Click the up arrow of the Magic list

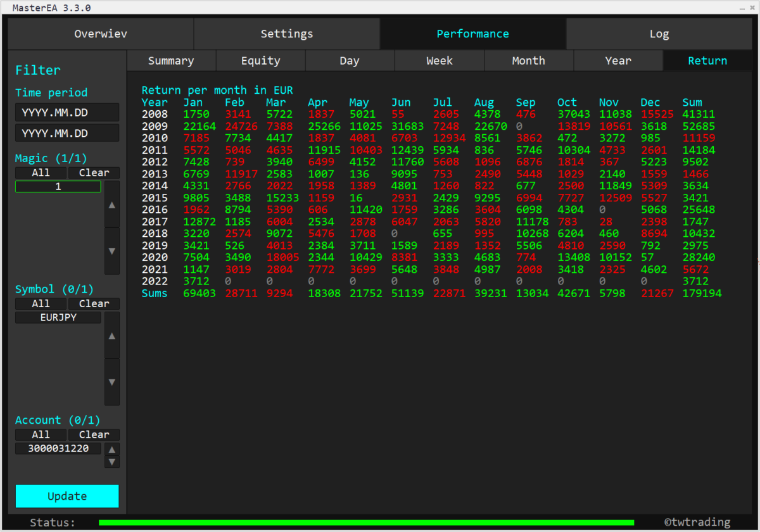point(111,205)
